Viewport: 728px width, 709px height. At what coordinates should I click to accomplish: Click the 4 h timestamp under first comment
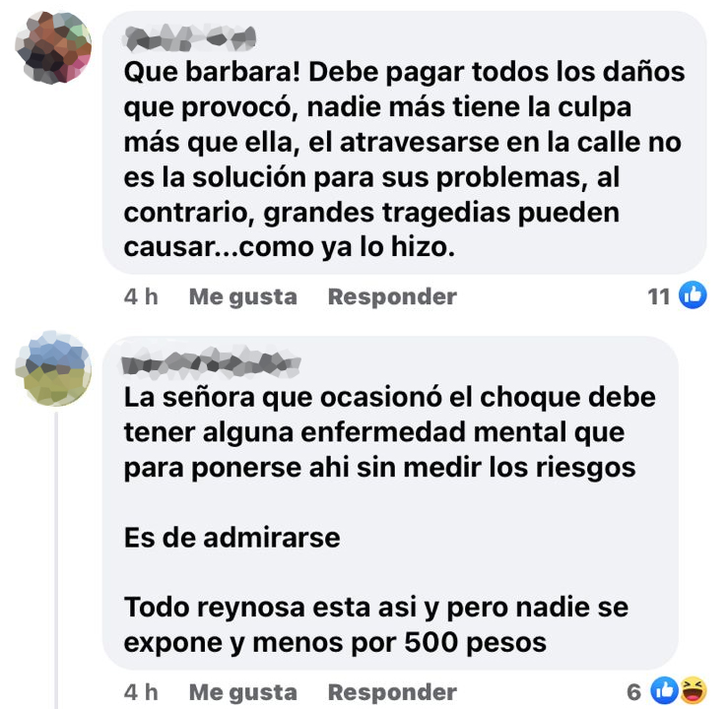coord(141,296)
